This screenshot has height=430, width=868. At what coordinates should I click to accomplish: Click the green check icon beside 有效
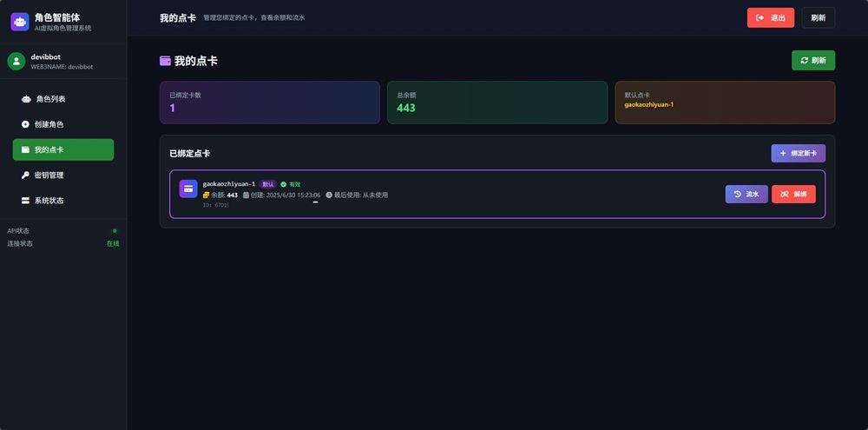coord(284,184)
